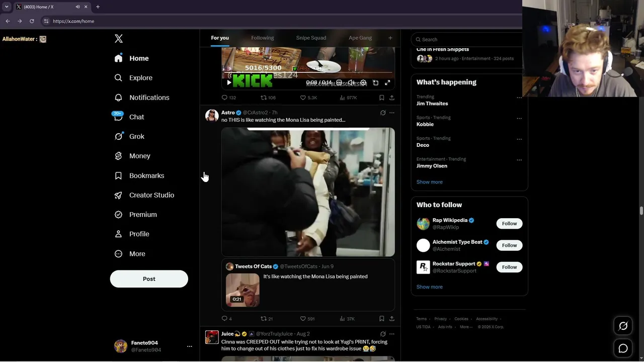This screenshot has width=644, height=362.
Task: Switch to the Following tab
Action: coord(263,38)
